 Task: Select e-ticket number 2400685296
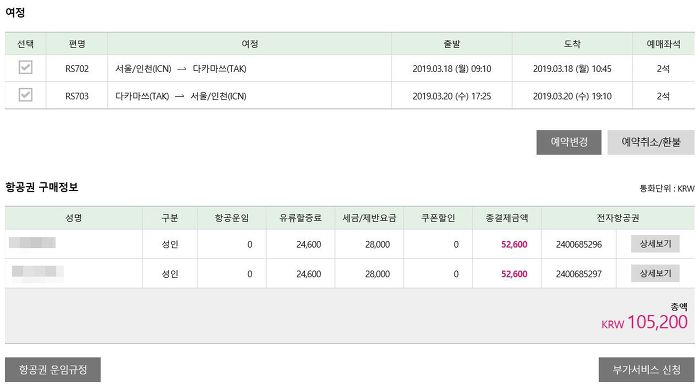click(x=579, y=245)
